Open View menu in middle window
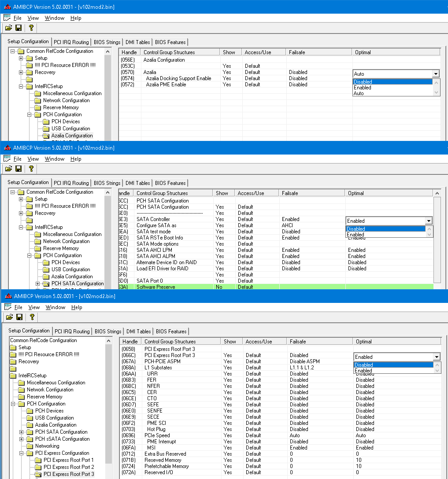Image resolution: width=448 pixels, height=479 pixels. click(33, 159)
